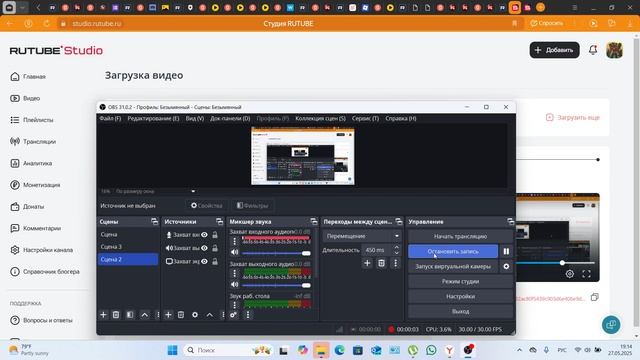
Task: Open the mixer's three-dot menu at bottom
Action: click(x=248, y=315)
